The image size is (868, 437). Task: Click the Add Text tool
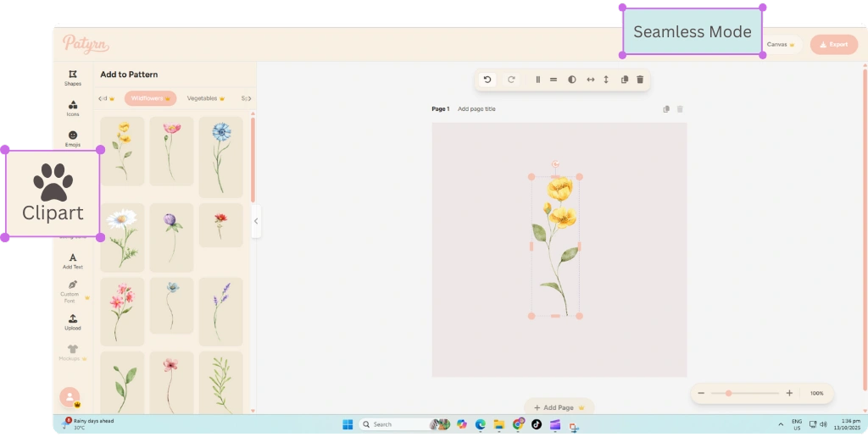(73, 260)
